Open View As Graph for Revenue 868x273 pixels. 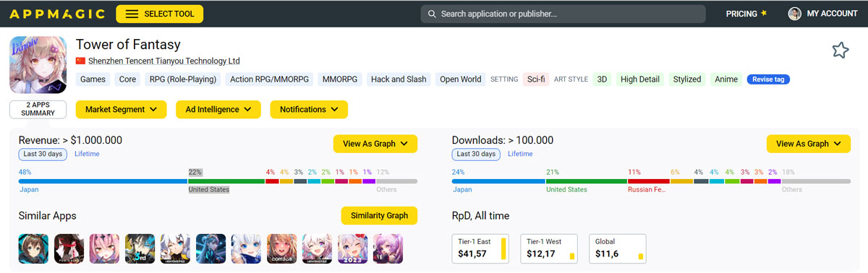(375, 144)
